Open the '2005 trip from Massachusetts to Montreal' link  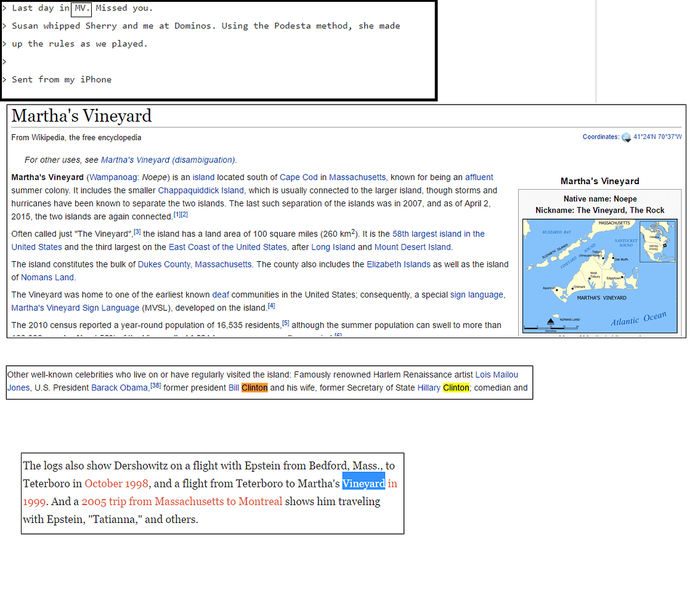[182, 501]
